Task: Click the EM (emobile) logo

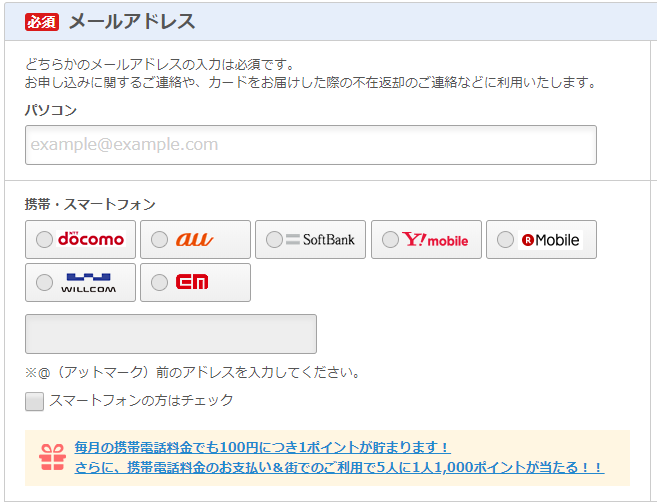Action: [192, 282]
